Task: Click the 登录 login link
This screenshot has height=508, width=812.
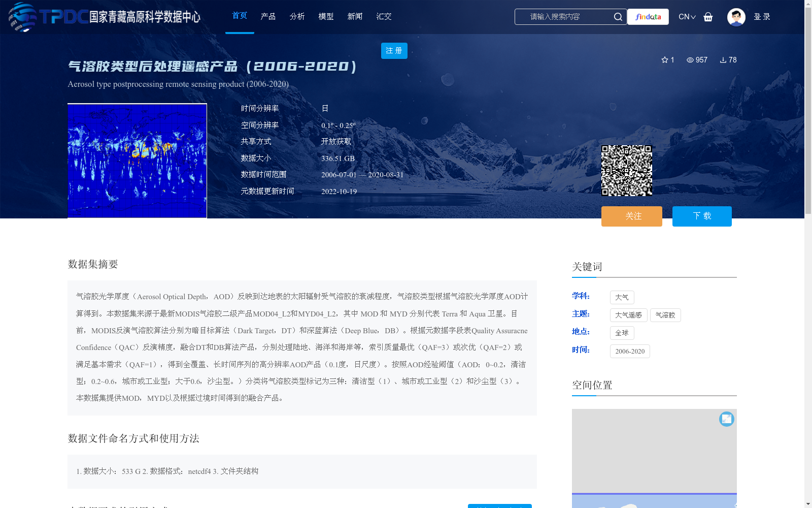Action: 762,17
